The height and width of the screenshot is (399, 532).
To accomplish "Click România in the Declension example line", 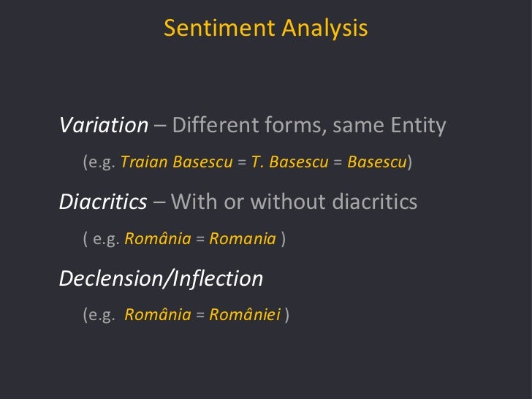I will [158, 315].
